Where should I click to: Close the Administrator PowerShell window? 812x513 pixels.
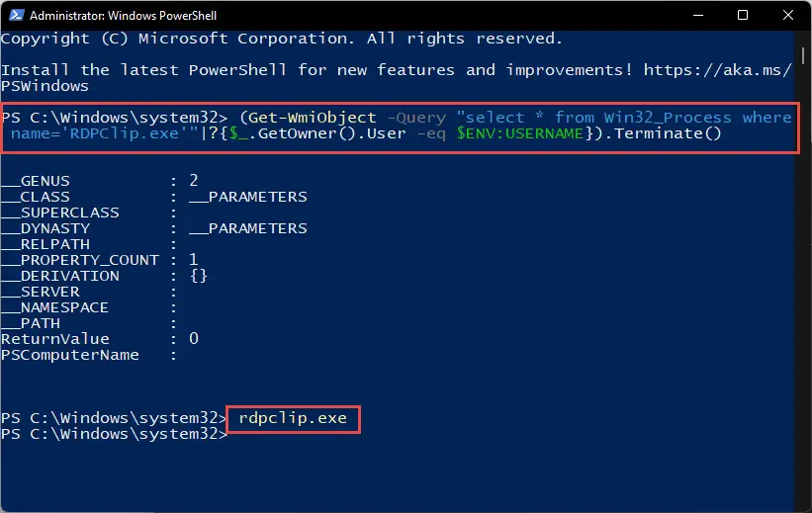coord(787,15)
